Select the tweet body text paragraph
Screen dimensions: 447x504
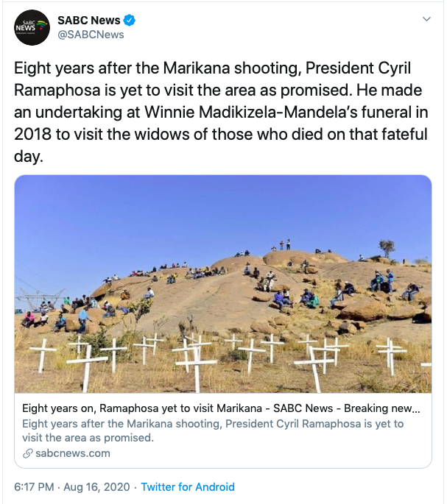(221, 113)
